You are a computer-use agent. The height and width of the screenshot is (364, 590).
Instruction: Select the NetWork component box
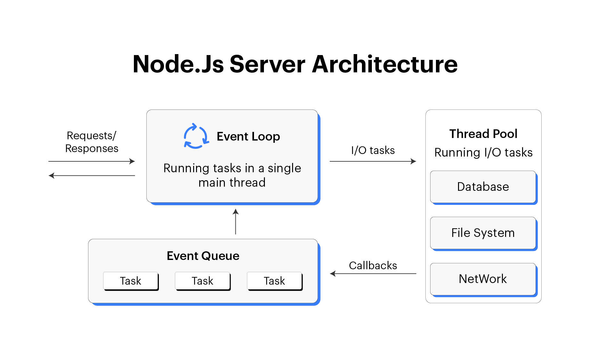click(483, 279)
